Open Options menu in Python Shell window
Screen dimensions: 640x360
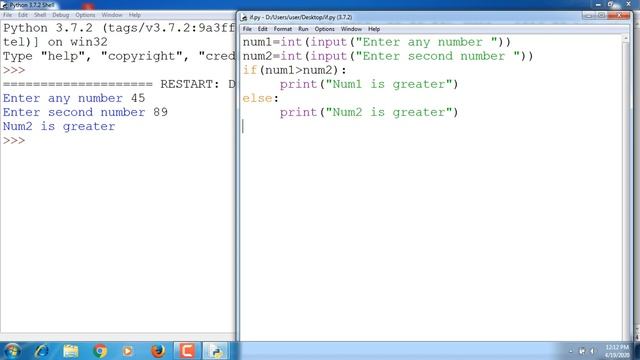pyautogui.click(x=85, y=15)
